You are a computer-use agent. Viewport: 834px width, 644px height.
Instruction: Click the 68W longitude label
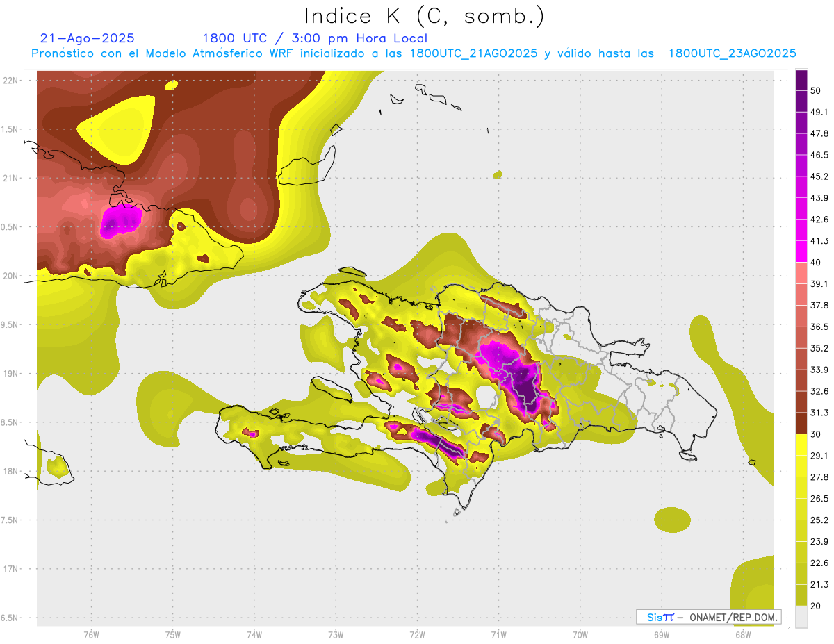point(743,634)
